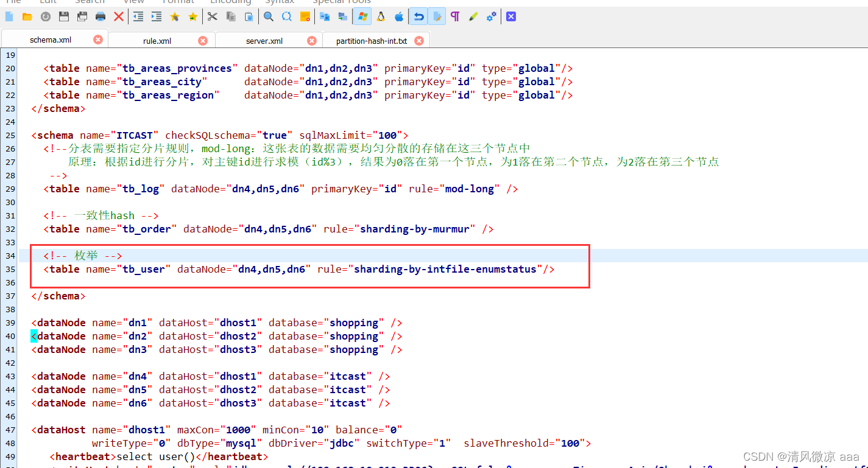
Task: Select the green highlighter tool
Action: click(x=473, y=17)
